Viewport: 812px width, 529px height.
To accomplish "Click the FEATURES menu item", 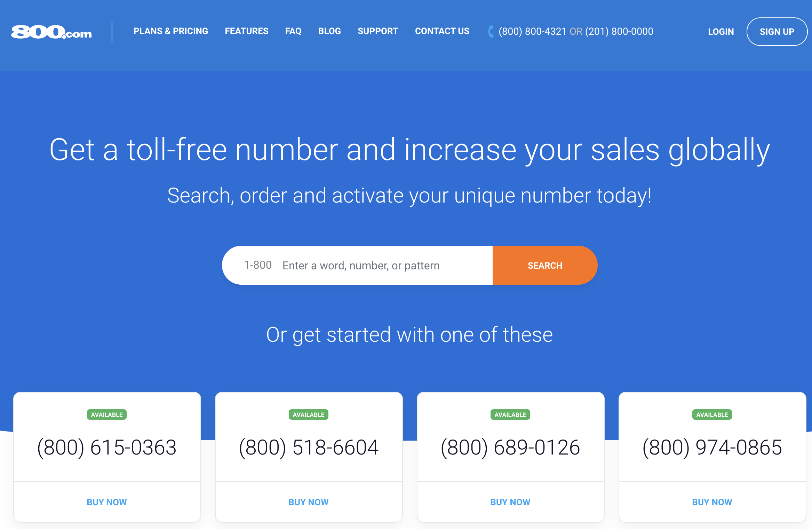I will coord(247,32).
